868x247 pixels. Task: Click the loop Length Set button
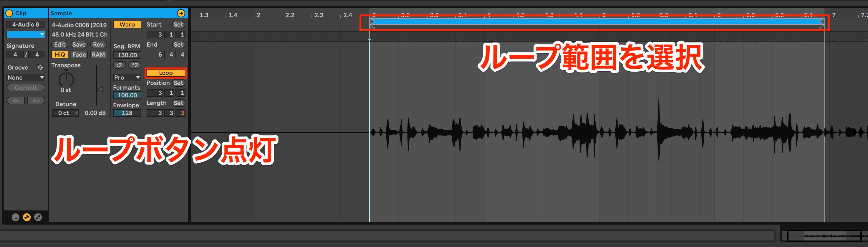178,103
